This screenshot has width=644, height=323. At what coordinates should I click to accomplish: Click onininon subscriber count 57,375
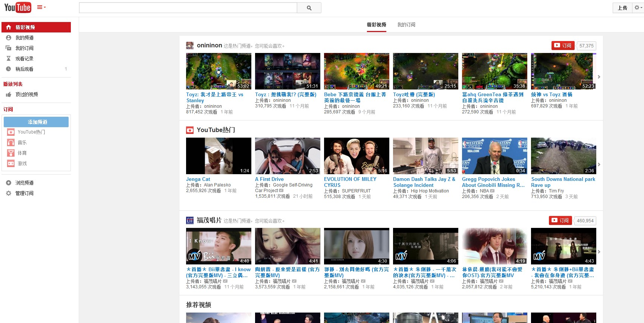(586, 46)
